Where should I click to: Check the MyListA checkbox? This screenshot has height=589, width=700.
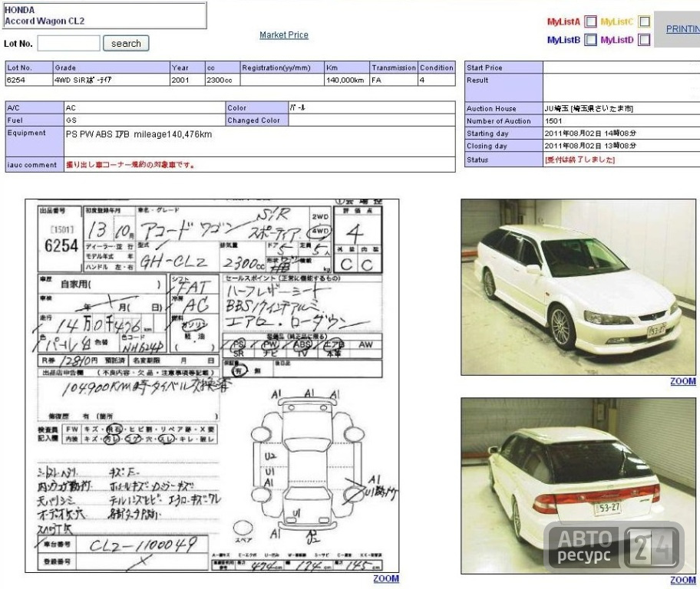(591, 21)
